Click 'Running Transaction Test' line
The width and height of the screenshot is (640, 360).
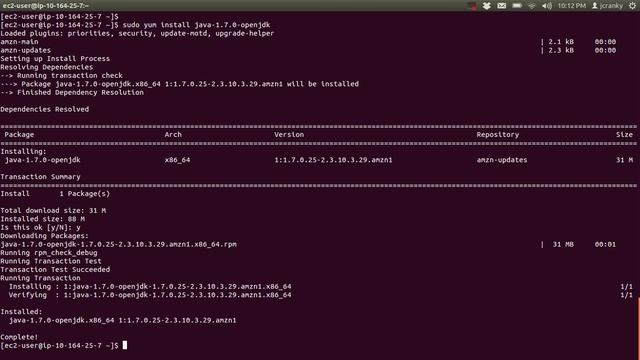(51, 261)
